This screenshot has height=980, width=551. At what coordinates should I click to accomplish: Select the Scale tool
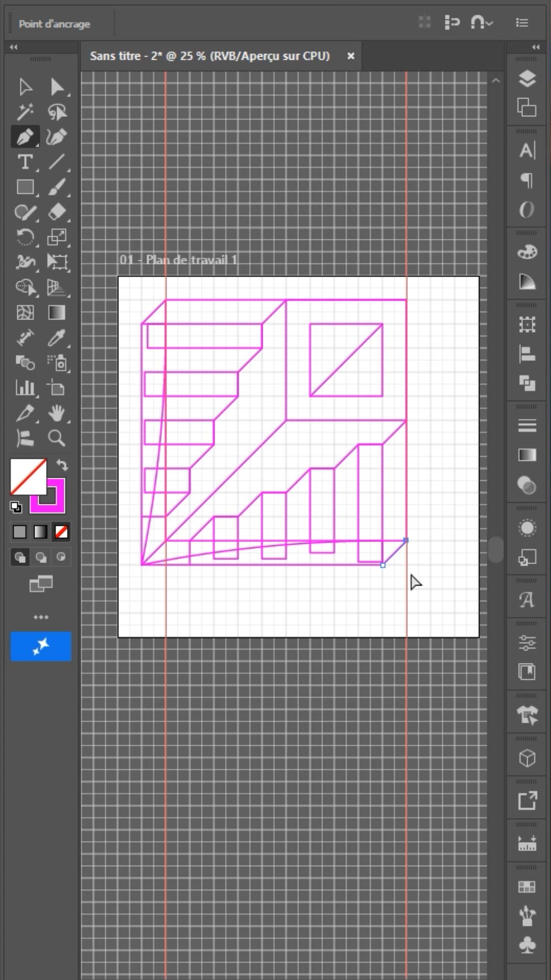pos(57,237)
